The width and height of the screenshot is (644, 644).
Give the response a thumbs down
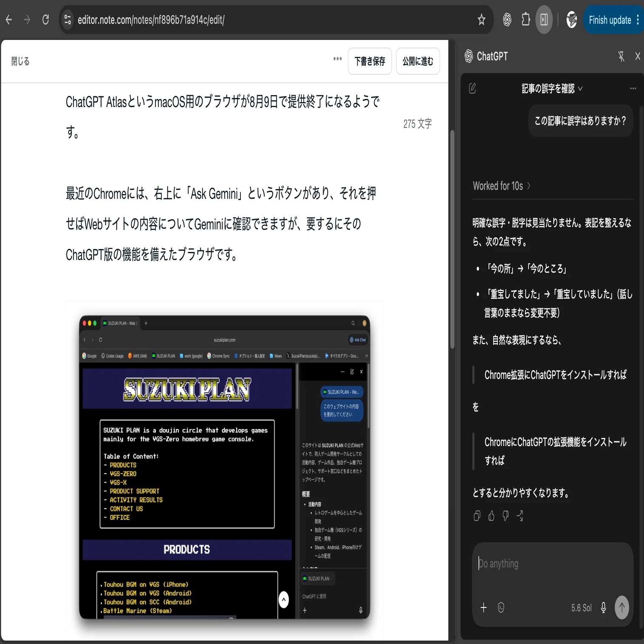coord(506,516)
